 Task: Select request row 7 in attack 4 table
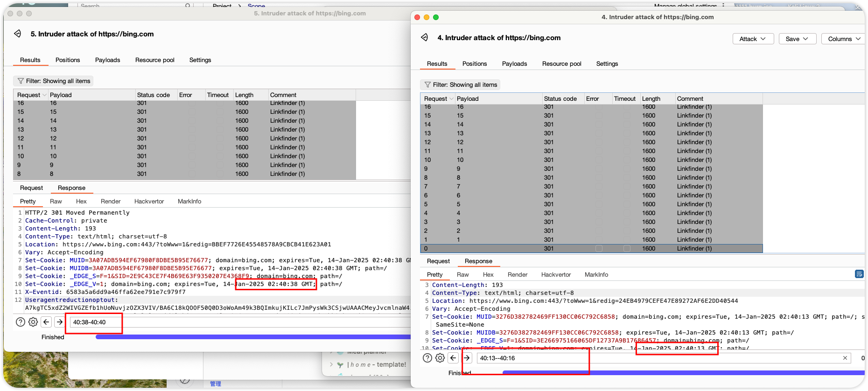[x=592, y=187]
